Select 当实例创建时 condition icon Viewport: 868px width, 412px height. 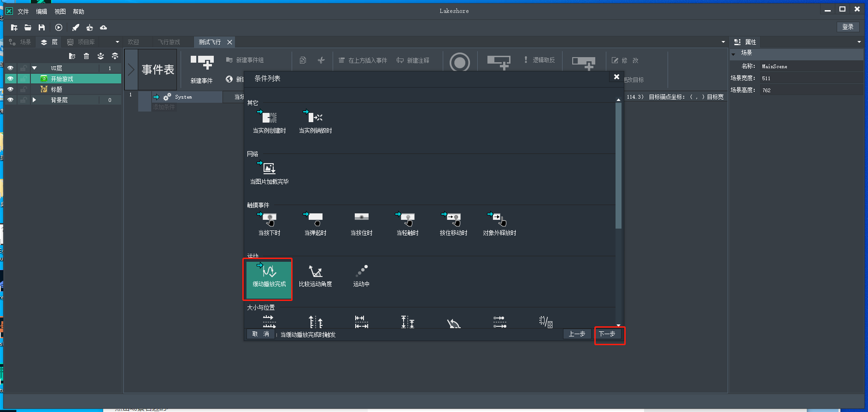(x=270, y=122)
